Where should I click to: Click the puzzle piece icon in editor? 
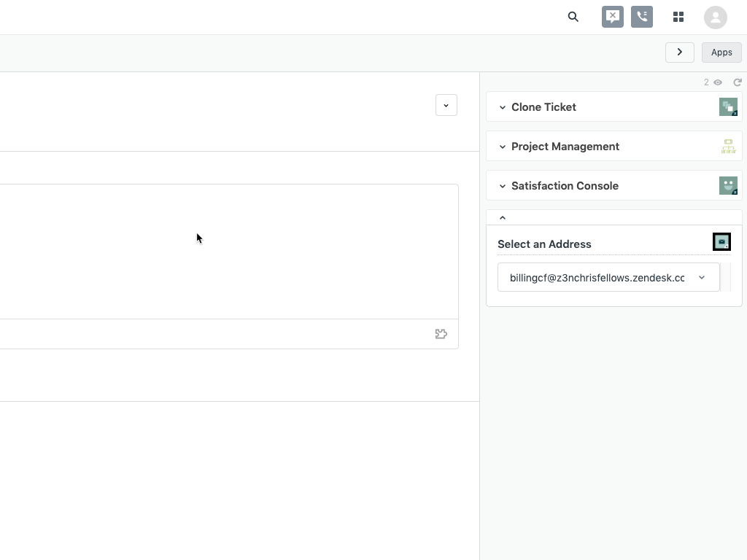(441, 334)
